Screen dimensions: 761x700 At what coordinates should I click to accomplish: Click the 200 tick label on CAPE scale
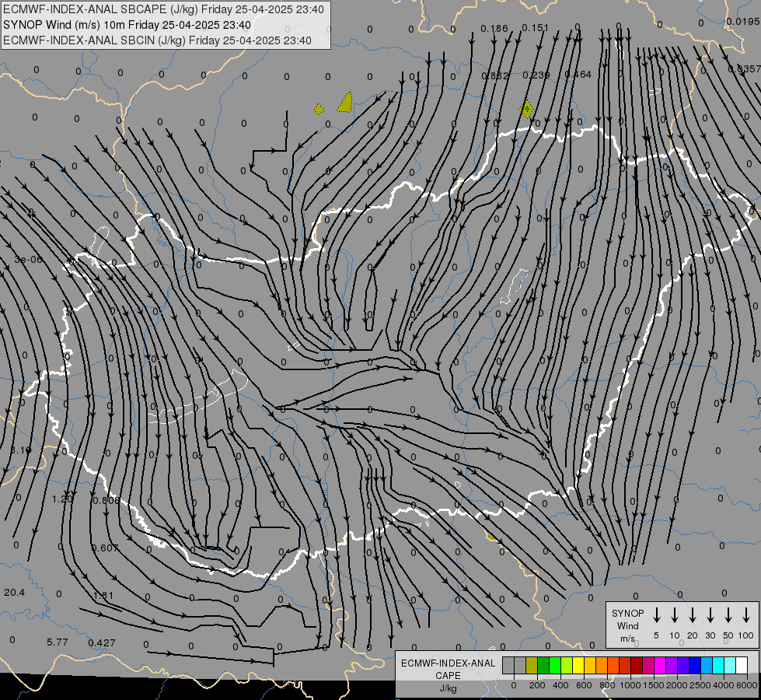537,685
